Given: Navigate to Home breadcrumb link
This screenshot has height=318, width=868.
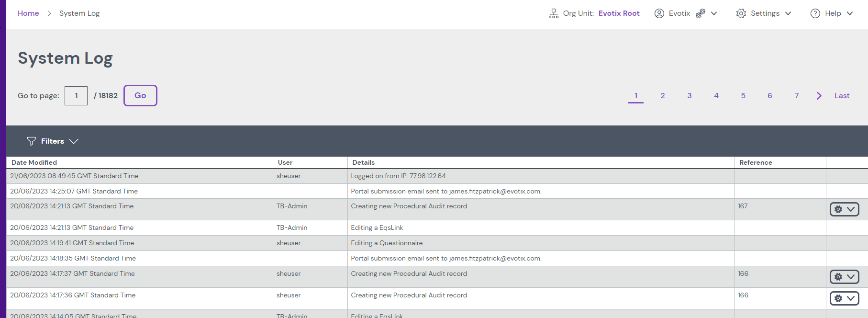Looking at the screenshot, I should 28,13.
